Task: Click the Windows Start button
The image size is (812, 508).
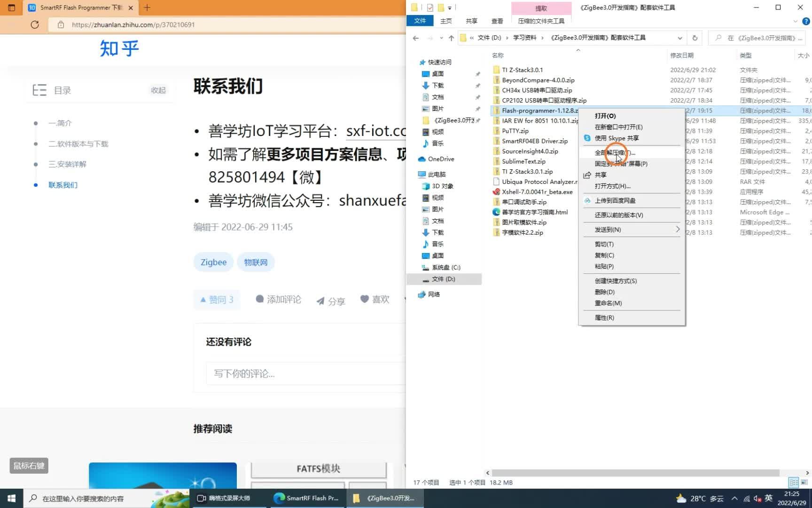Action: (10, 498)
